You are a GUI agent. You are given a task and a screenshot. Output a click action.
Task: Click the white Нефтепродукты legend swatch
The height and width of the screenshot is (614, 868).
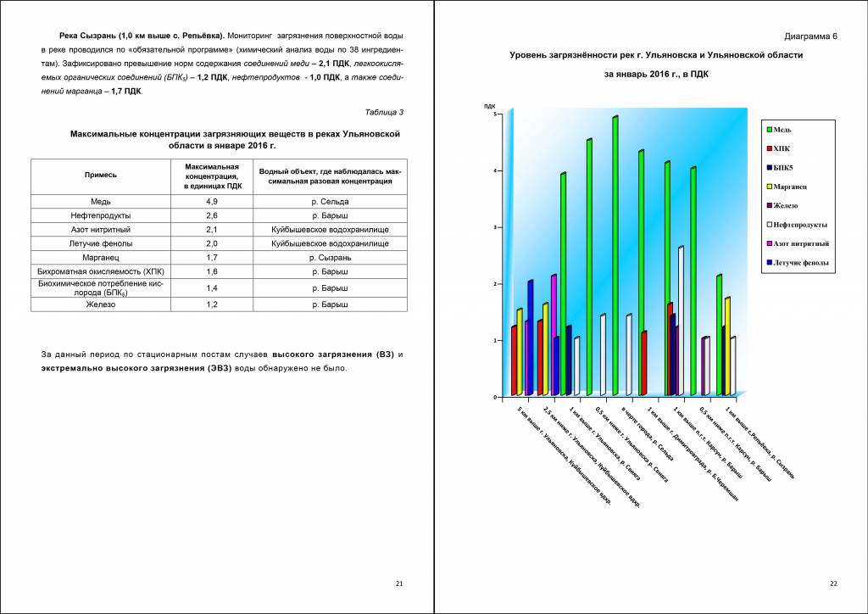click(770, 224)
